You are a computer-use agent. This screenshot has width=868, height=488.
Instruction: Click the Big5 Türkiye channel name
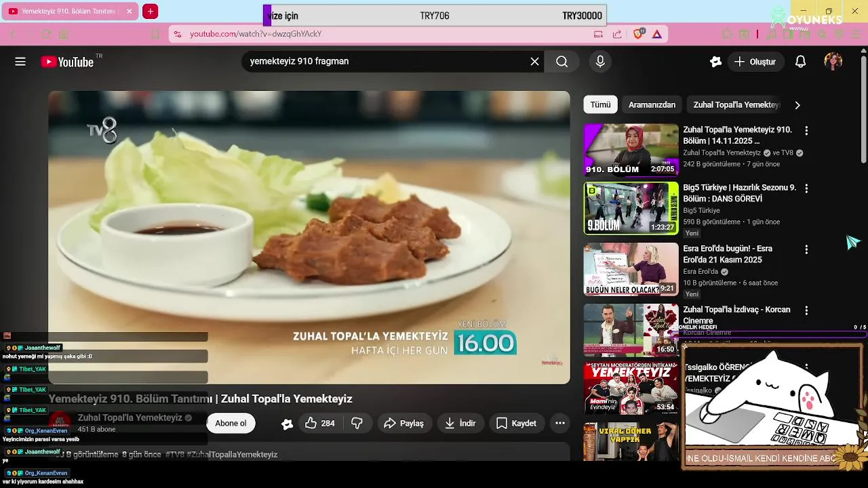point(701,211)
